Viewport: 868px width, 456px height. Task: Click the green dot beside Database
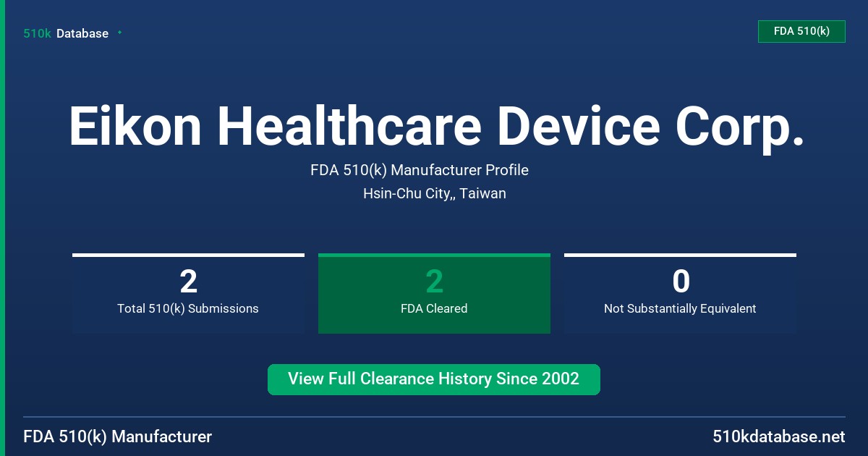(x=119, y=33)
